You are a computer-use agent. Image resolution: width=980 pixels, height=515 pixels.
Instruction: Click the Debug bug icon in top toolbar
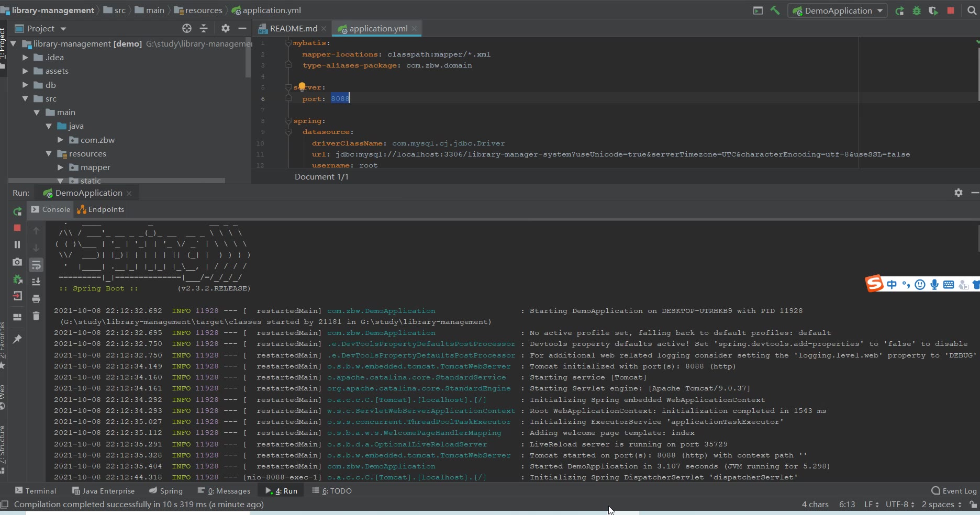click(916, 10)
